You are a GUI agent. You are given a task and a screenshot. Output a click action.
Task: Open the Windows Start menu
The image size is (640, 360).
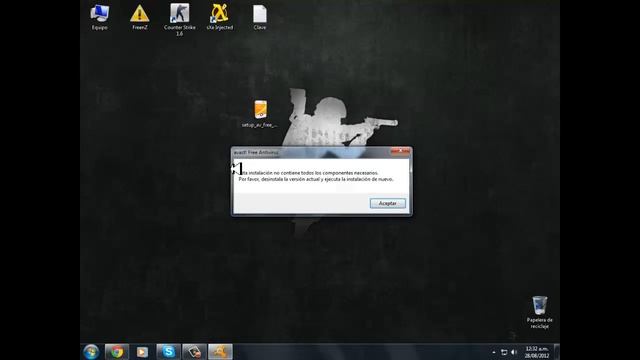coord(91,352)
